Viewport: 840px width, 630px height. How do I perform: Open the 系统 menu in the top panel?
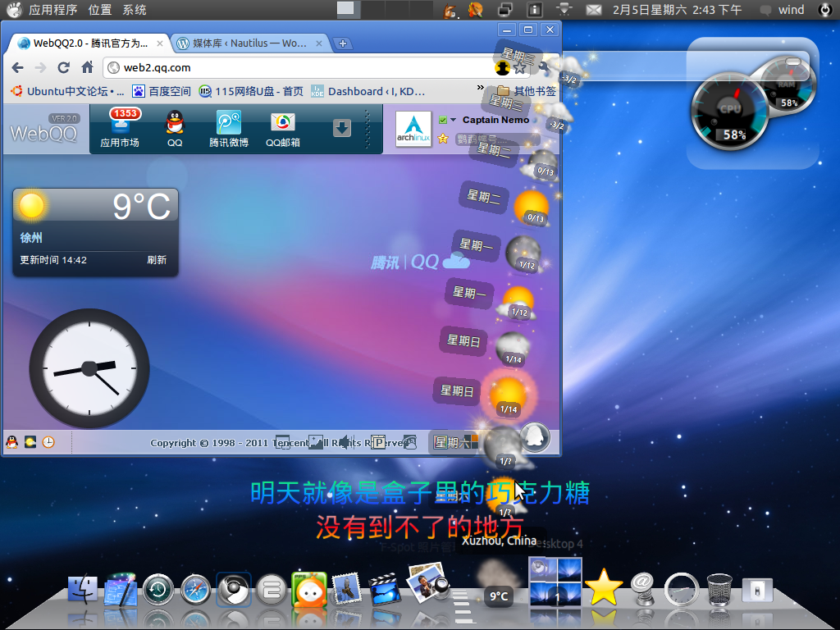click(135, 10)
